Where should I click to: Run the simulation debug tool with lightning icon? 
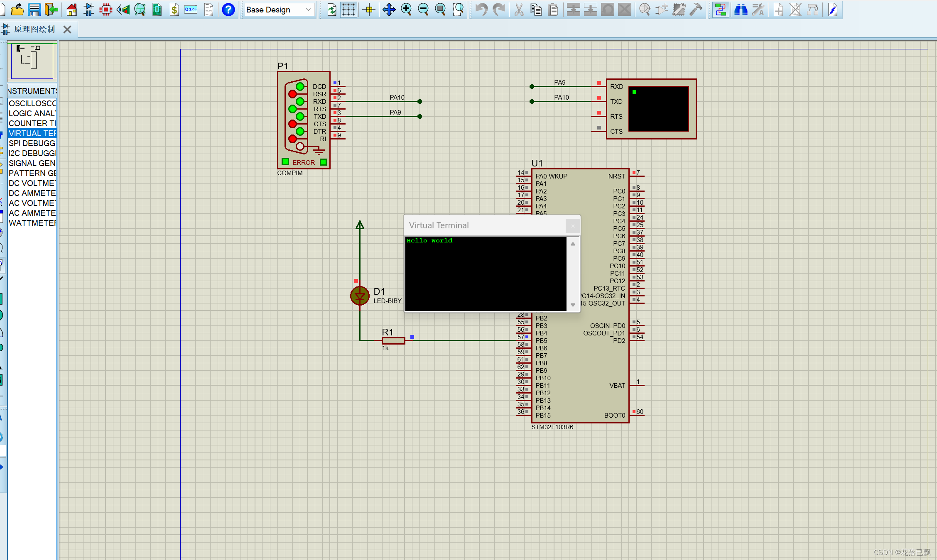click(833, 9)
